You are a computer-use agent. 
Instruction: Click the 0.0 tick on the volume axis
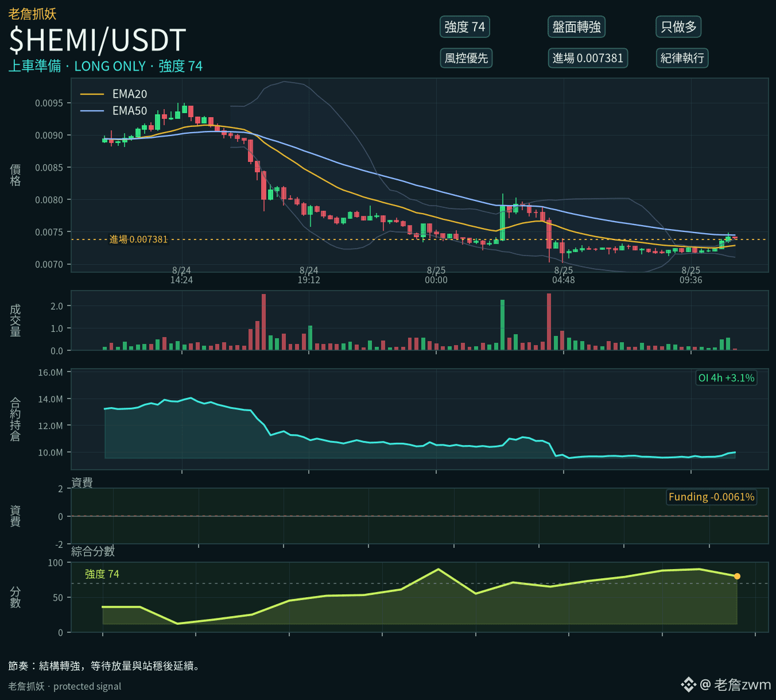point(57,351)
